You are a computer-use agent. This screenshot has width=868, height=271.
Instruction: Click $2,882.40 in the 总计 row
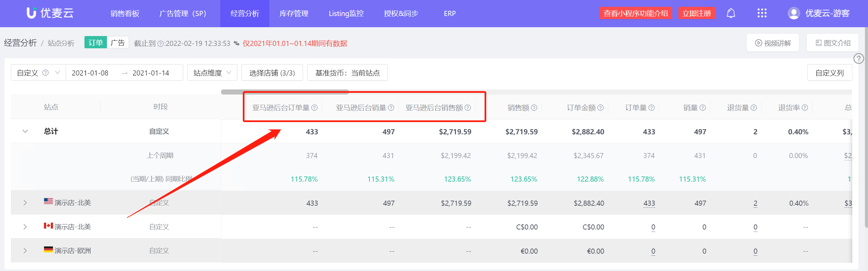pos(588,132)
